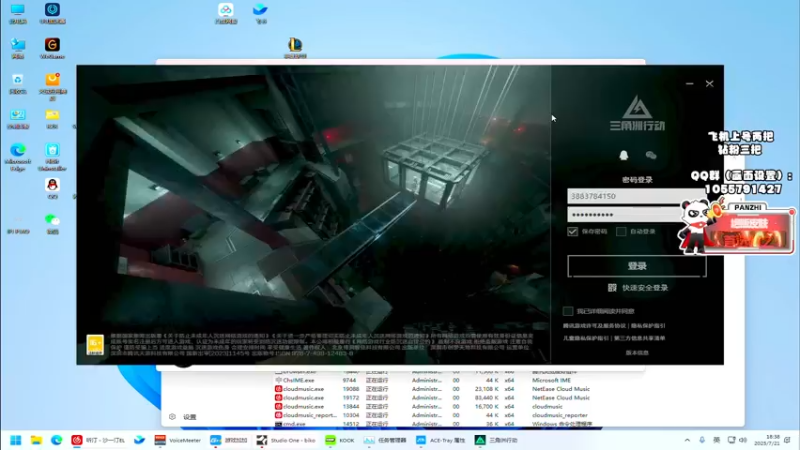Open 设置 in Task Manager sidebar
This screenshot has height=450, width=800.
(x=183, y=417)
